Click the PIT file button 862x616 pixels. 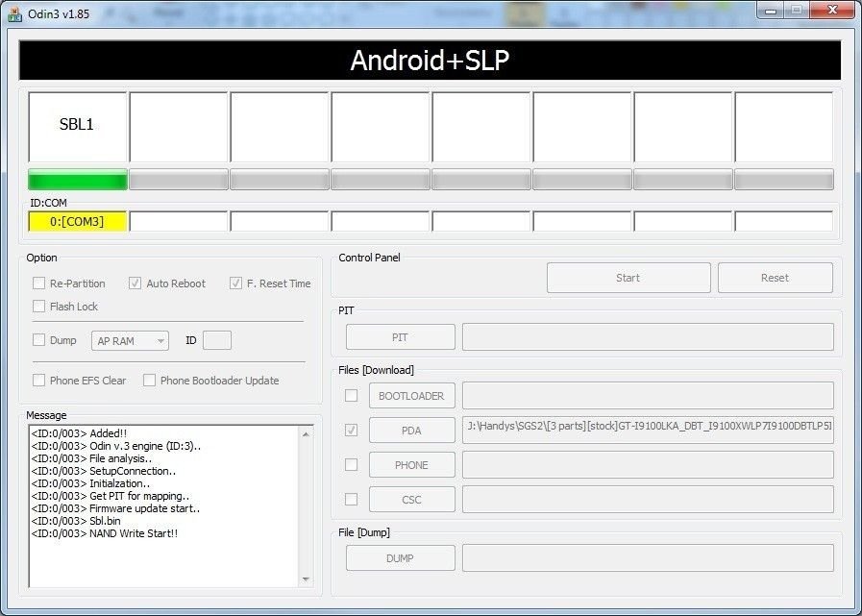(400, 337)
